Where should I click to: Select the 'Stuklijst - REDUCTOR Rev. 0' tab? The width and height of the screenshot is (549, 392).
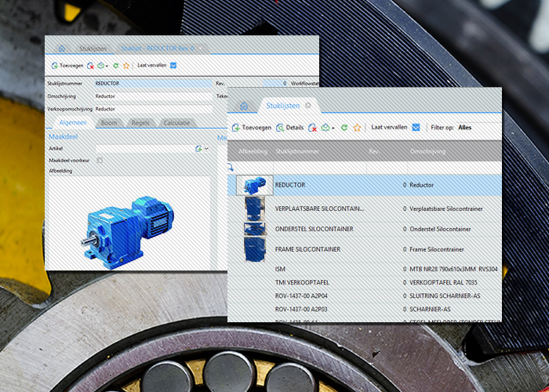pyautogui.click(x=158, y=49)
